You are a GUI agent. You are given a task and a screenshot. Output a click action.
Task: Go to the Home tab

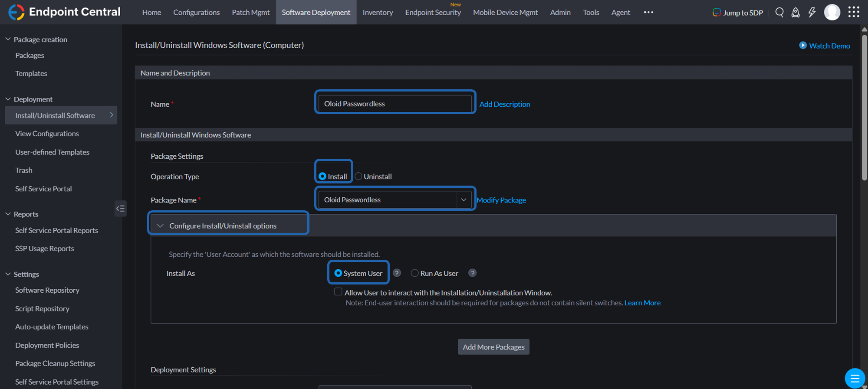pos(151,12)
